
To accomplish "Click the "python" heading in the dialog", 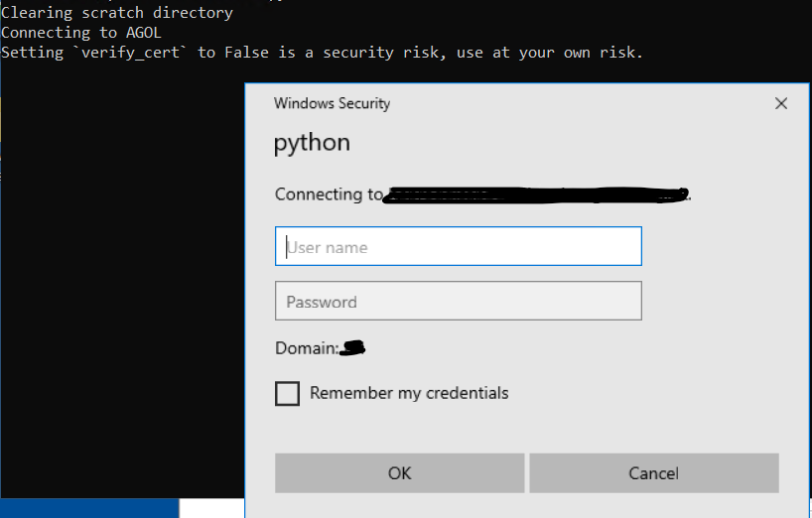I will coord(312,143).
